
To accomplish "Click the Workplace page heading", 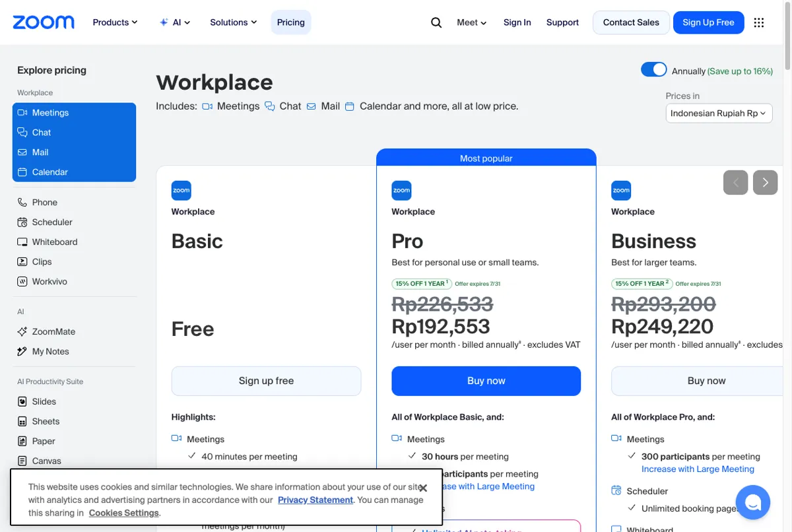I will click(214, 83).
